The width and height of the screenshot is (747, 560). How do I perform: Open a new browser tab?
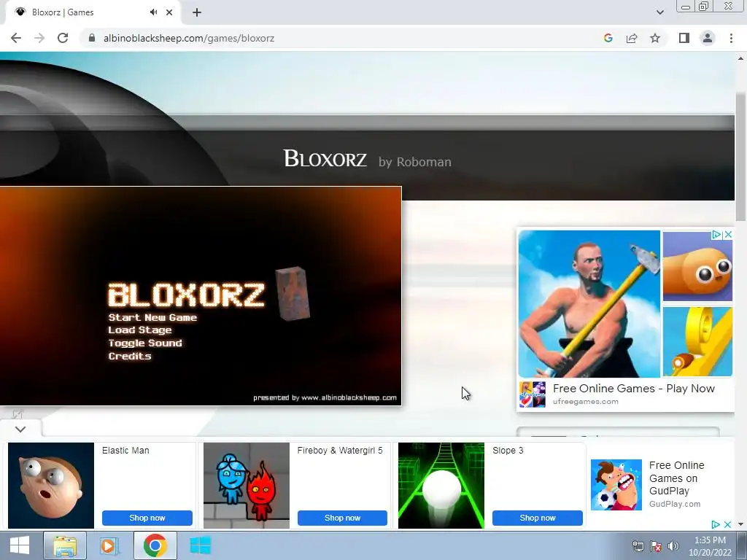point(197,12)
